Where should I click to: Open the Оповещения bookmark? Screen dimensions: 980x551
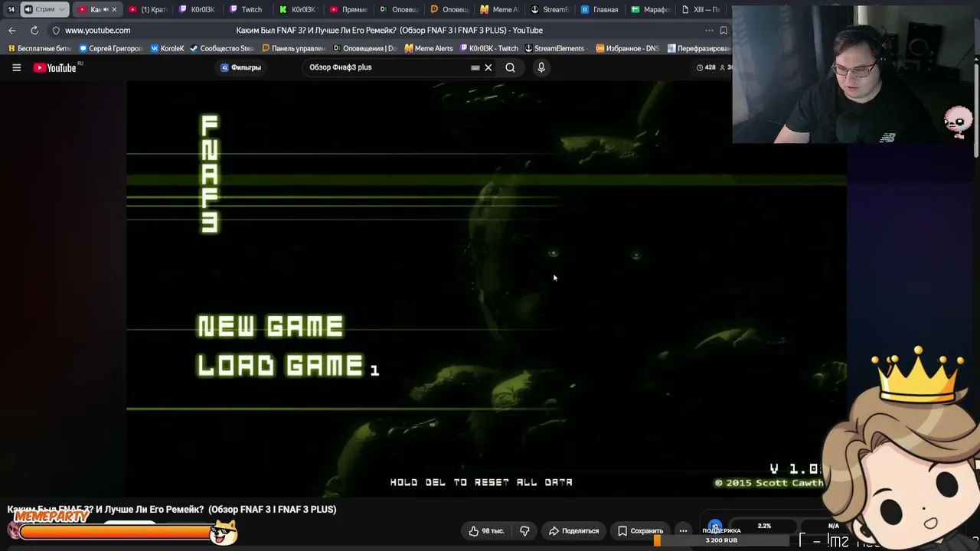(x=364, y=48)
